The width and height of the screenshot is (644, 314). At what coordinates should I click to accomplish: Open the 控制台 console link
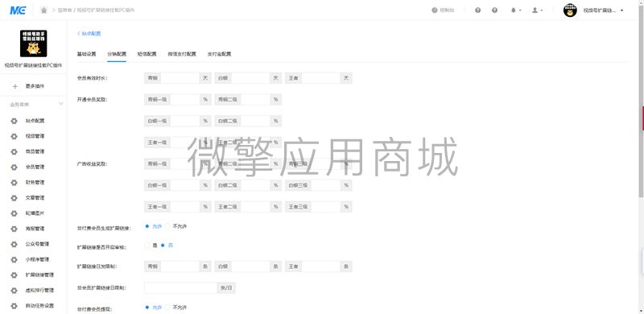click(x=443, y=10)
